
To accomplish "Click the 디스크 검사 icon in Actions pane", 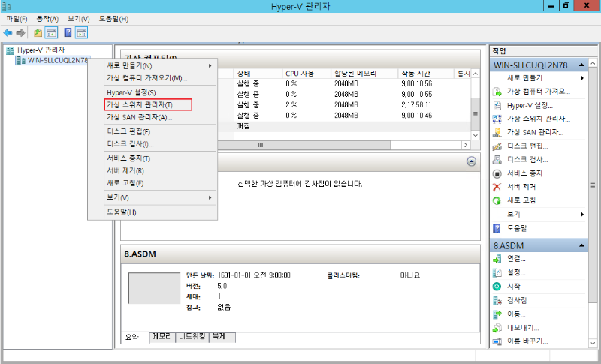I will (x=497, y=160).
